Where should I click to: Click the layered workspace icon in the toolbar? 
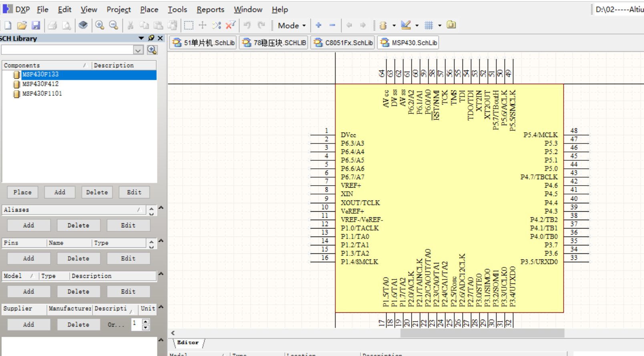click(x=83, y=25)
